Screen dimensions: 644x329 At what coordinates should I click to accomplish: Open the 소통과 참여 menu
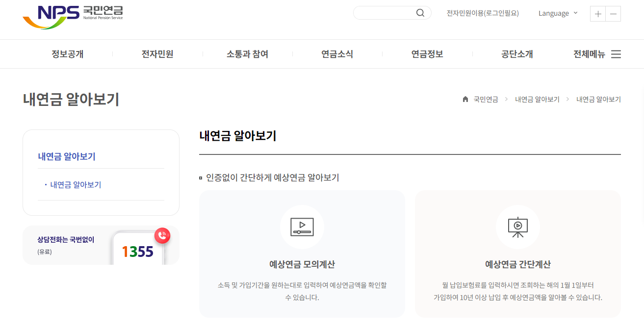247,54
